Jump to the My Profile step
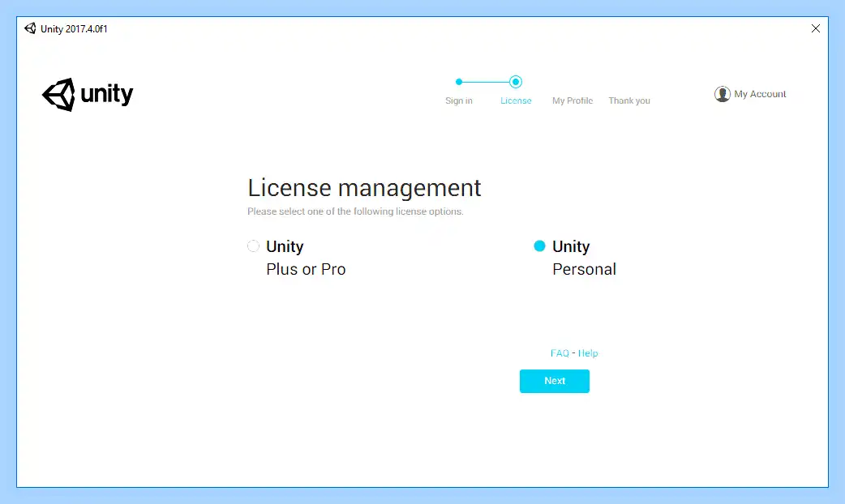 tap(573, 100)
